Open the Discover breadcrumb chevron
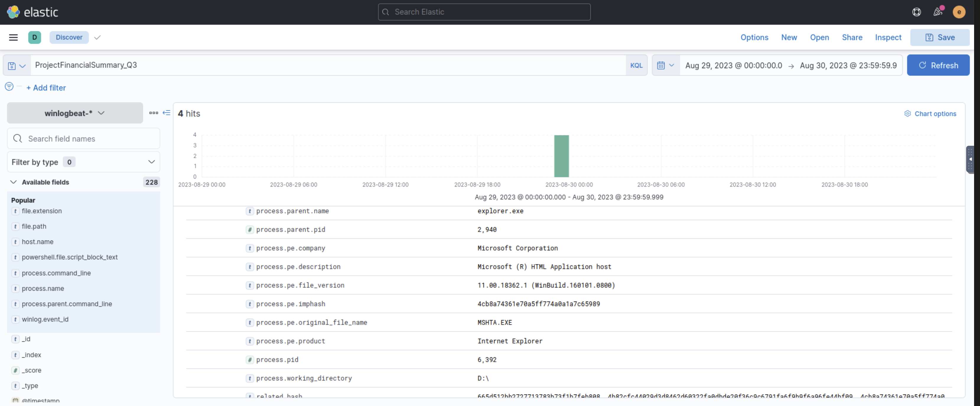This screenshot has height=406, width=980. (97, 37)
